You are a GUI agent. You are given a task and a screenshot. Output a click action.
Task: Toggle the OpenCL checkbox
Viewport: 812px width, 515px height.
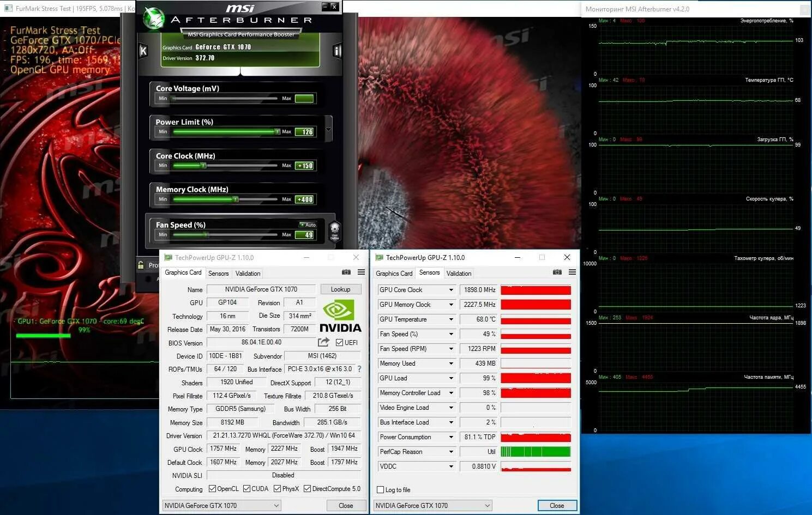(x=212, y=489)
